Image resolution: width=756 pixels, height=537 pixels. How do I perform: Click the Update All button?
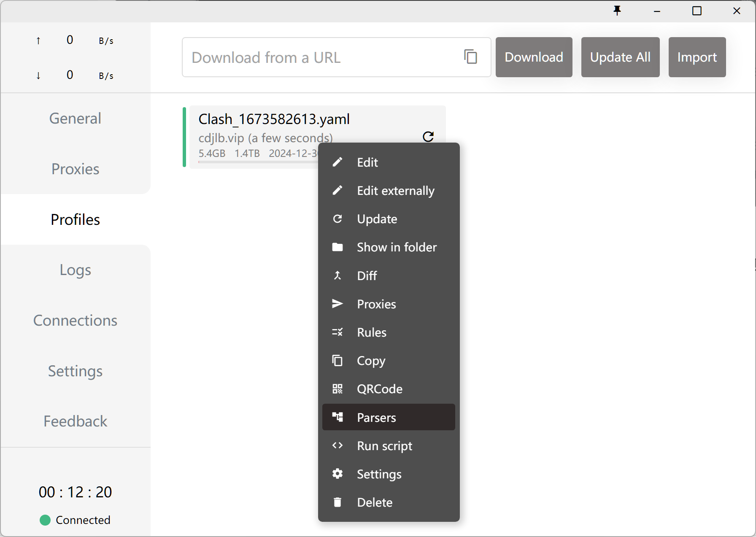pyautogui.click(x=620, y=57)
